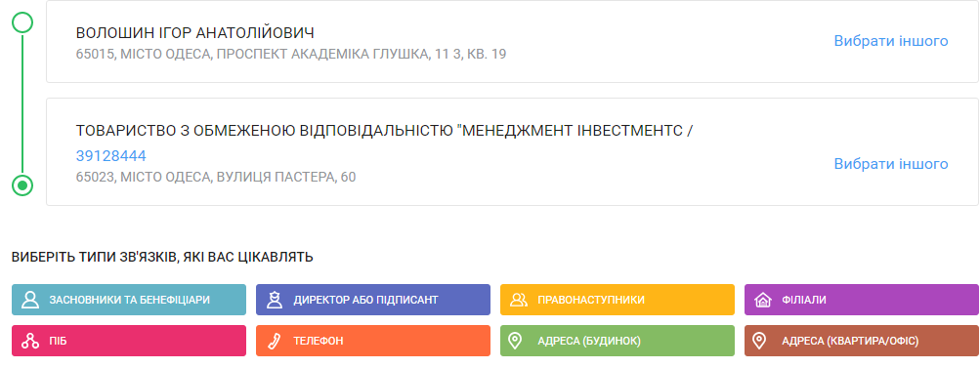980x368 pixels.
Task: Select the empty circle node beside Волошин
Action: pos(22,22)
